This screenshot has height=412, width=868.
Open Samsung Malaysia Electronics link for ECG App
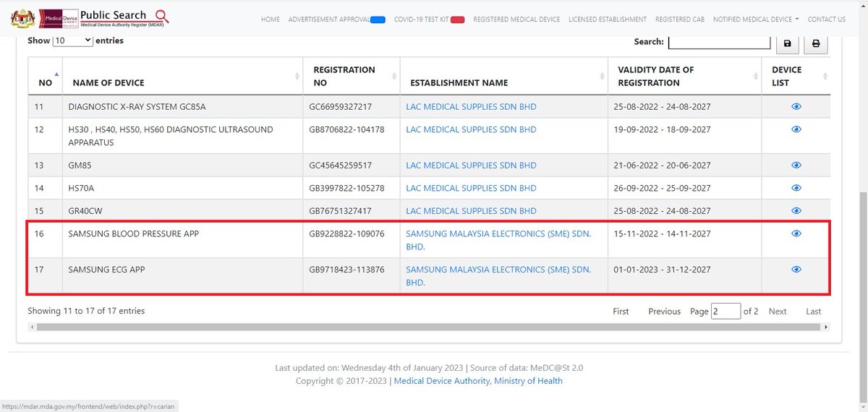click(498, 275)
